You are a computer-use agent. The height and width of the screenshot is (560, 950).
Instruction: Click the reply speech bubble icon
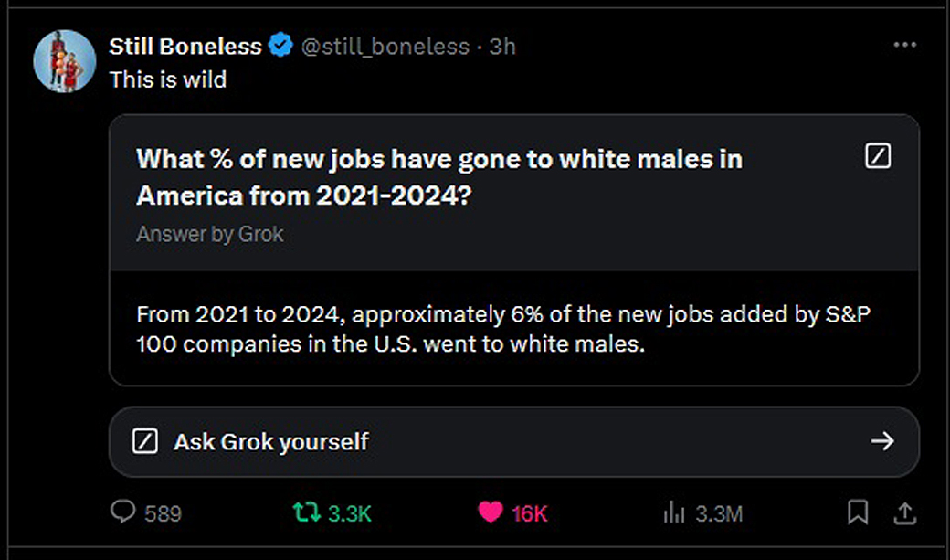[123, 512]
